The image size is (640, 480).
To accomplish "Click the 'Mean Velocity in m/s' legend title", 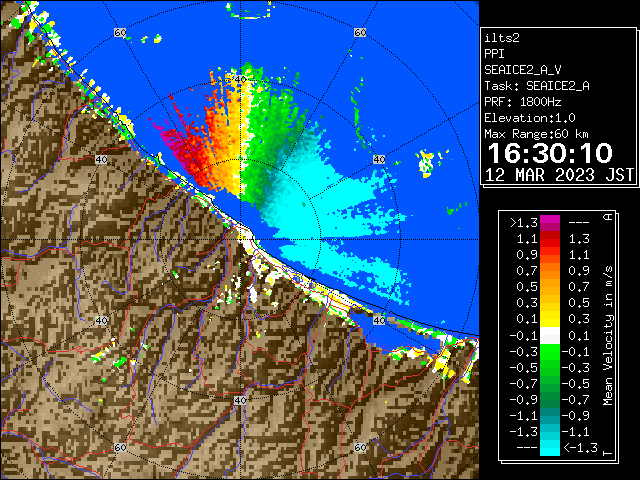I will coord(608,336).
